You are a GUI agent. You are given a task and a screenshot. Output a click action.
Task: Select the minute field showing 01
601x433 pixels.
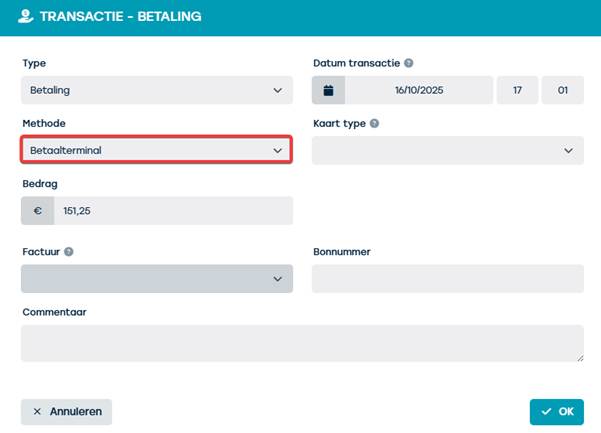click(563, 90)
